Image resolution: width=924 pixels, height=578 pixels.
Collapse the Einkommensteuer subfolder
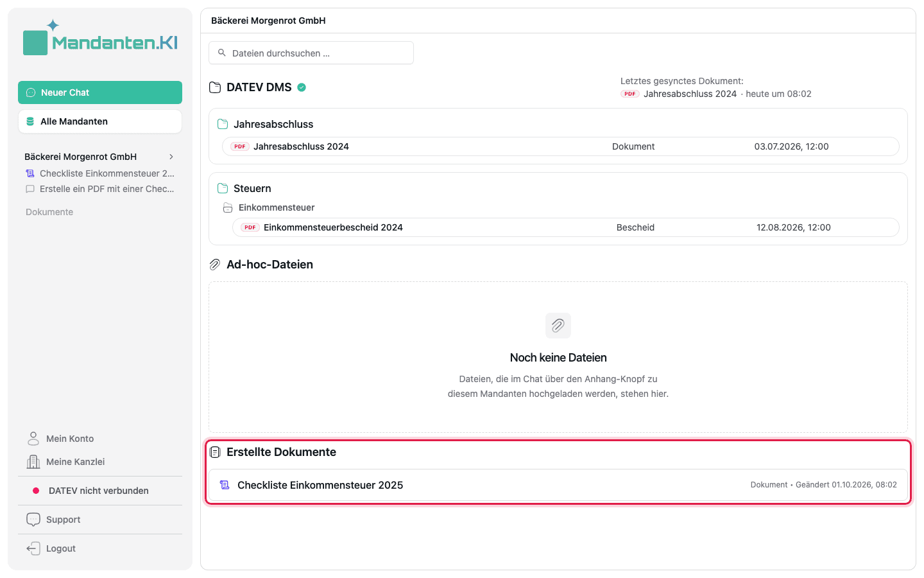point(276,207)
